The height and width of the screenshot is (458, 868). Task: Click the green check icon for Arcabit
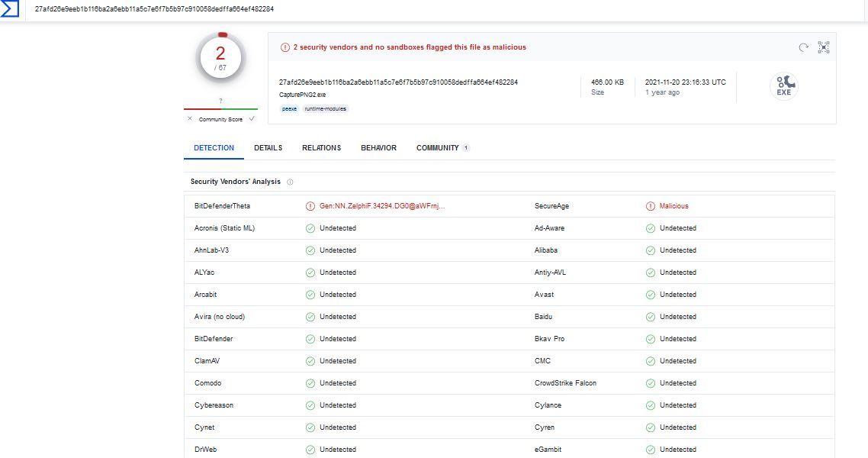[310, 295]
